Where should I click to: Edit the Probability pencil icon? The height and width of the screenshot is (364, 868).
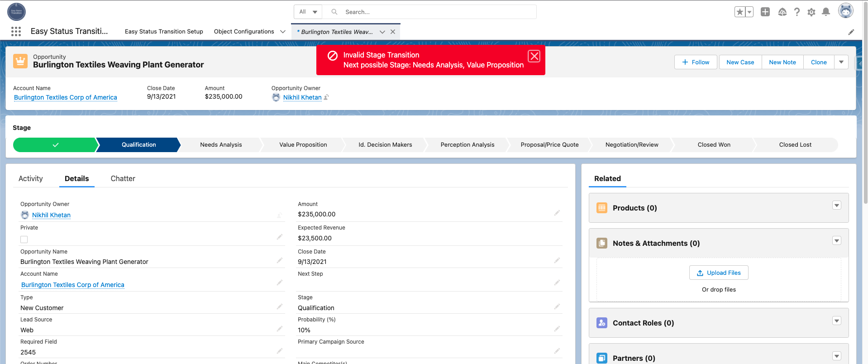click(x=557, y=329)
